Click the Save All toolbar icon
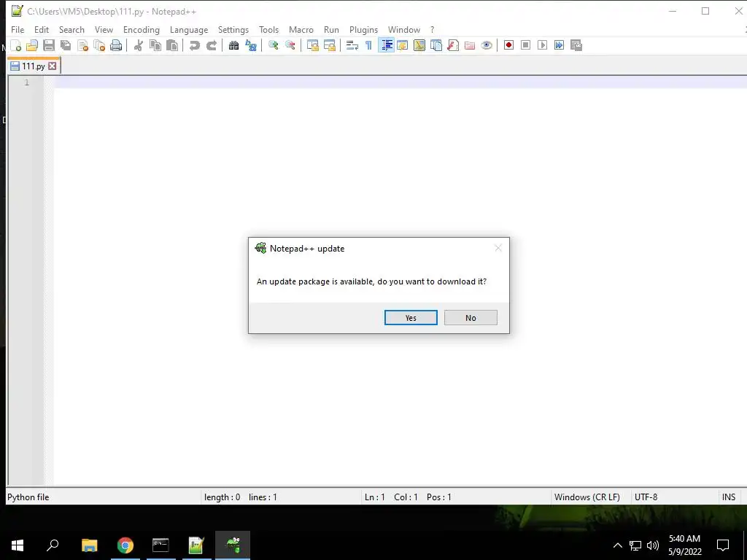This screenshot has width=747, height=560. click(x=66, y=45)
